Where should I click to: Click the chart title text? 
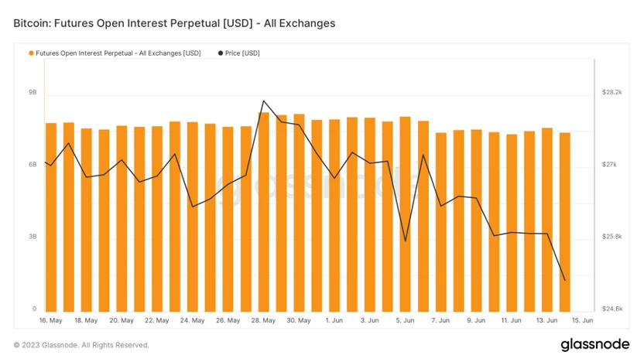[174, 23]
